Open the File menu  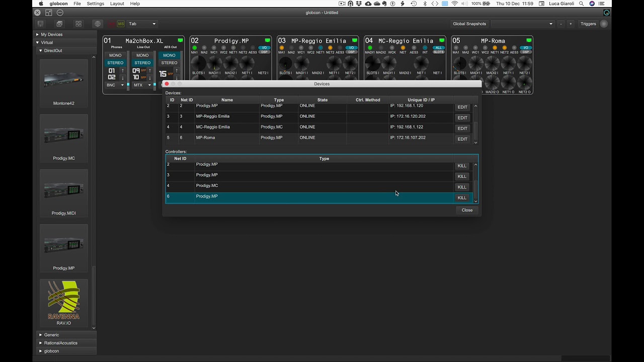click(x=77, y=4)
